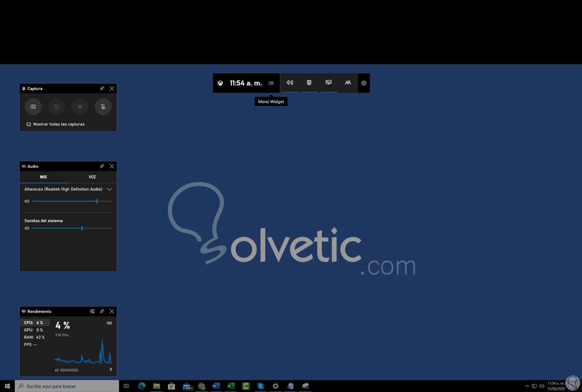Open Microsoft Word from the taskbar
Screen dimensions: 582x392
click(216, 386)
